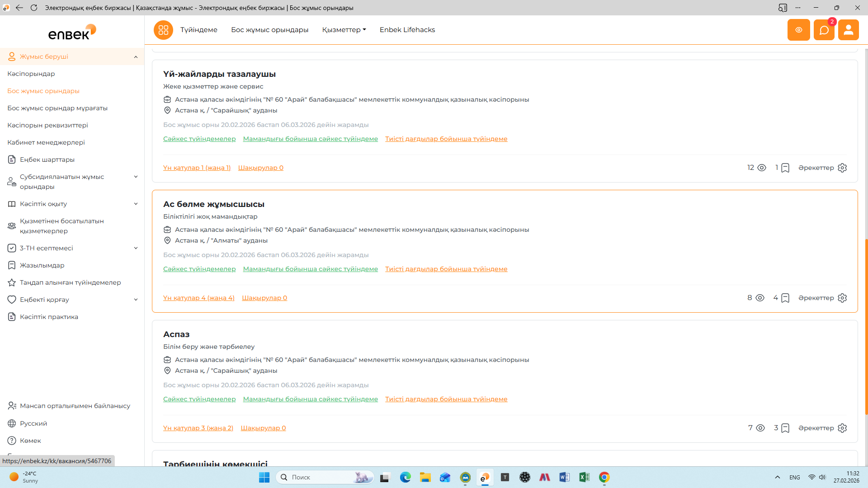Open the user profile icon

848,30
